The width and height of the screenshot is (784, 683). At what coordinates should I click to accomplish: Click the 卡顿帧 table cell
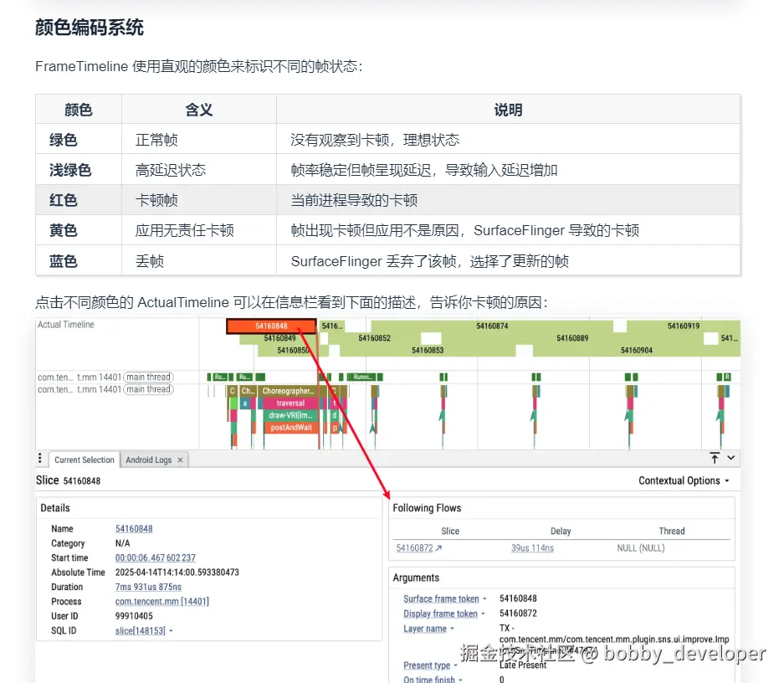(x=199, y=200)
